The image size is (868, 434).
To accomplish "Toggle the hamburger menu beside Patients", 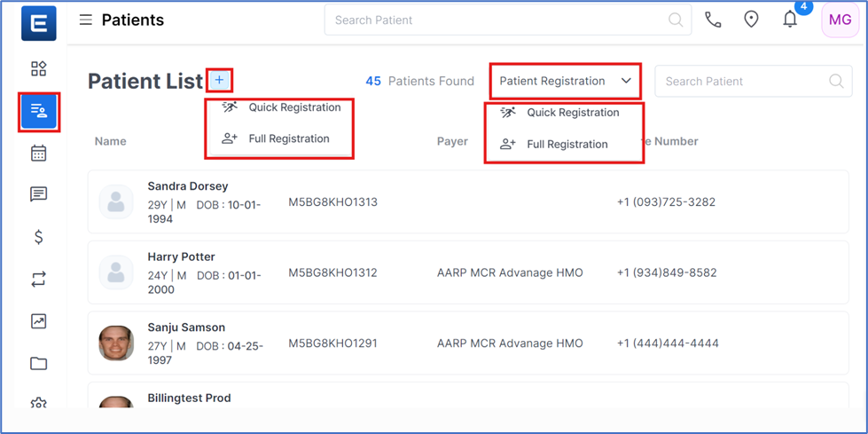I will (x=85, y=20).
